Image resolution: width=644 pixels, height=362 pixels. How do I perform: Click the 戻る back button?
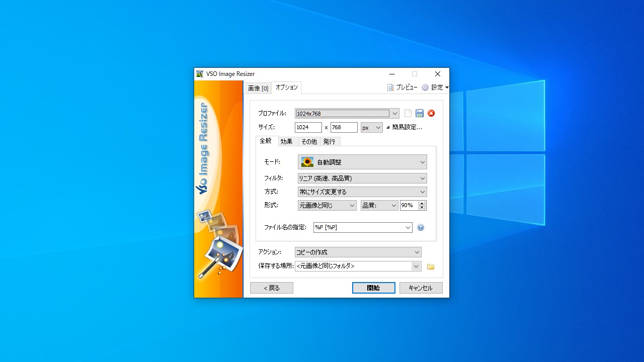(272, 288)
